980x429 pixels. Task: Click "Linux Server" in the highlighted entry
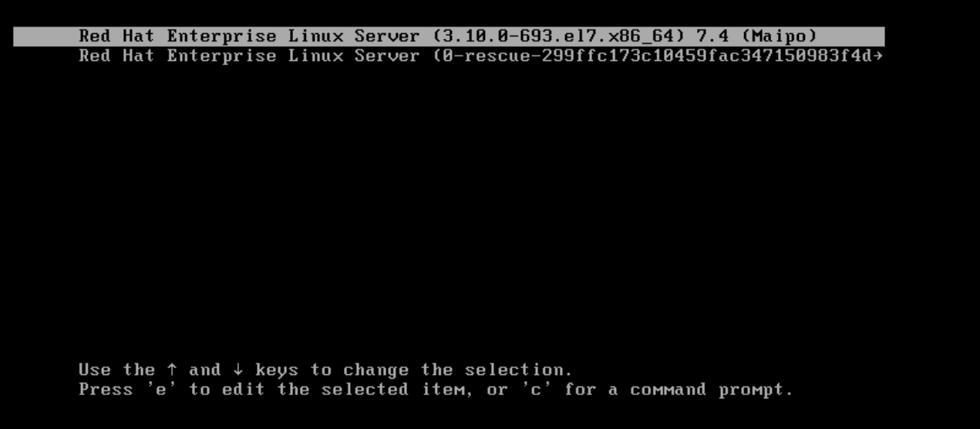(355, 36)
